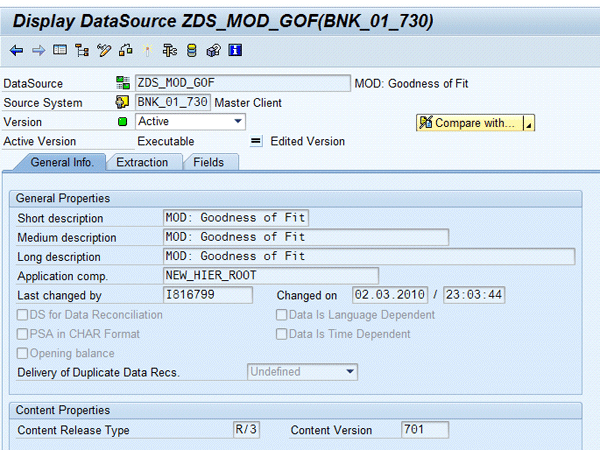Click the forward arrow toolbar icon
The image size is (600, 450).
[x=38, y=50]
